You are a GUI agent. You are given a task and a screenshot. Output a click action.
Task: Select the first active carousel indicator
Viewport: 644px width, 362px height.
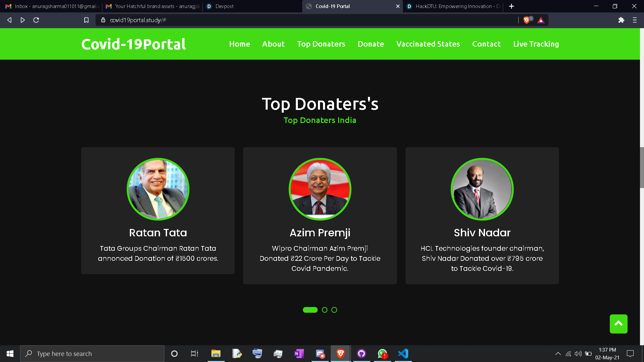[x=310, y=310]
